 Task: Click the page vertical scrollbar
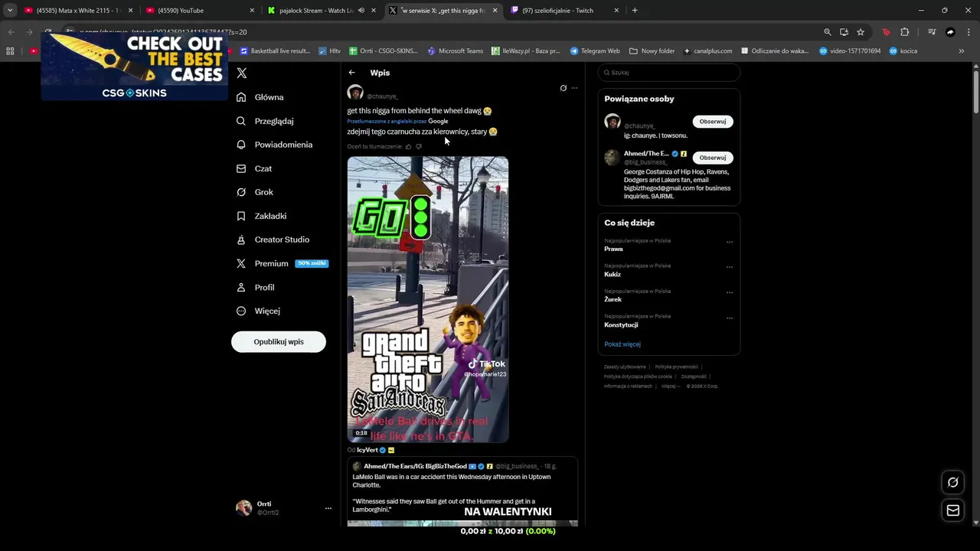click(975, 92)
